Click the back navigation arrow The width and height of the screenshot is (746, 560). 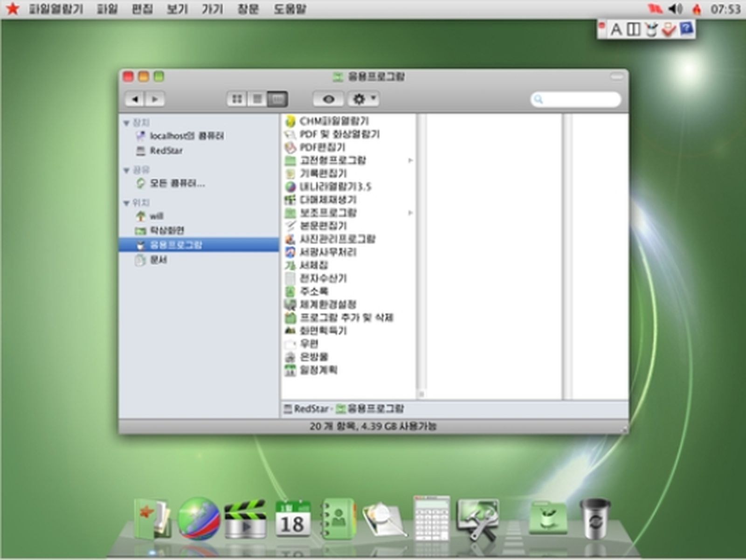pyautogui.click(x=135, y=99)
